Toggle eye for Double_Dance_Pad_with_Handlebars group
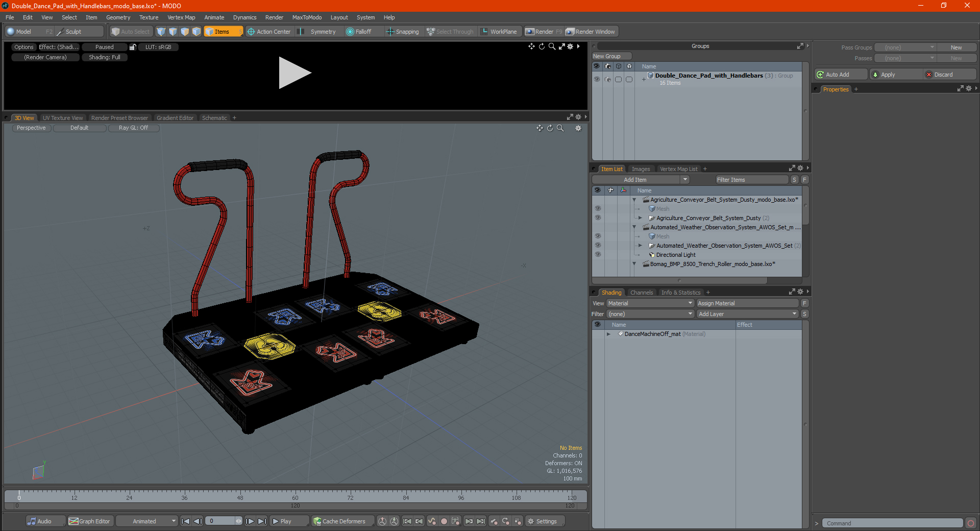The width and height of the screenshot is (980, 531). 597,79
